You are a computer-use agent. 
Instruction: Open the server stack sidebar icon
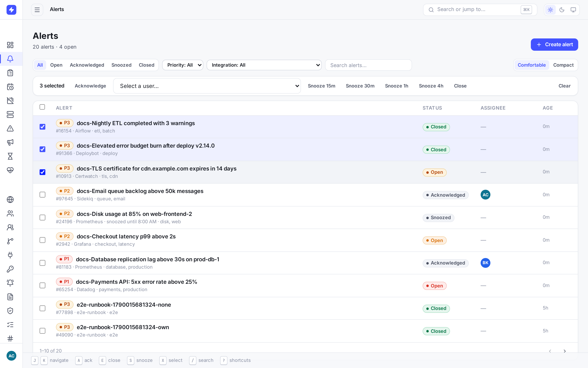tap(10, 114)
